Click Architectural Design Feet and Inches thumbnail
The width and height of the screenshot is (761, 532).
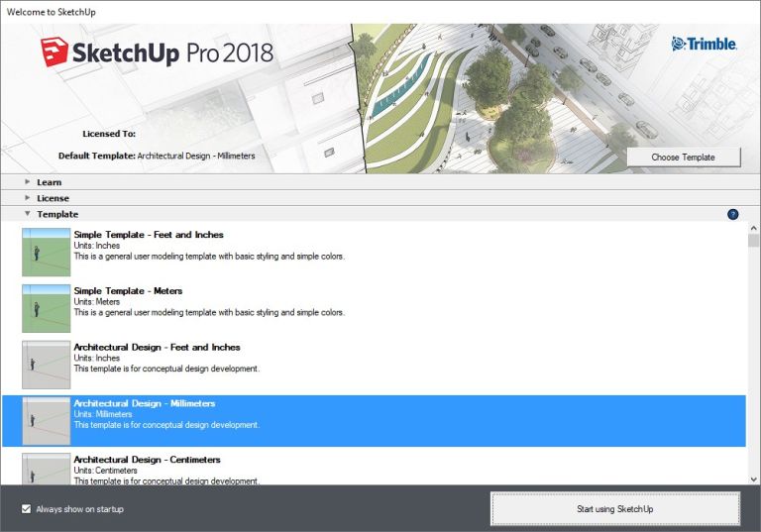coord(47,365)
